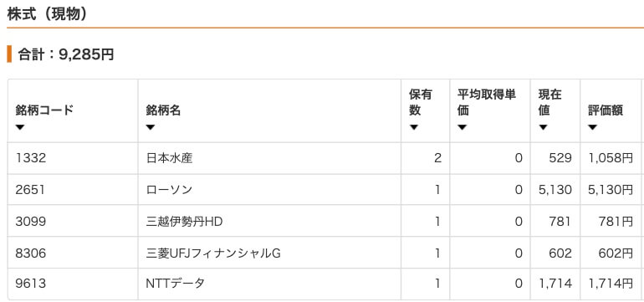
Task: Open the 三越伊勢丹HD entry
Action: coord(184,222)
